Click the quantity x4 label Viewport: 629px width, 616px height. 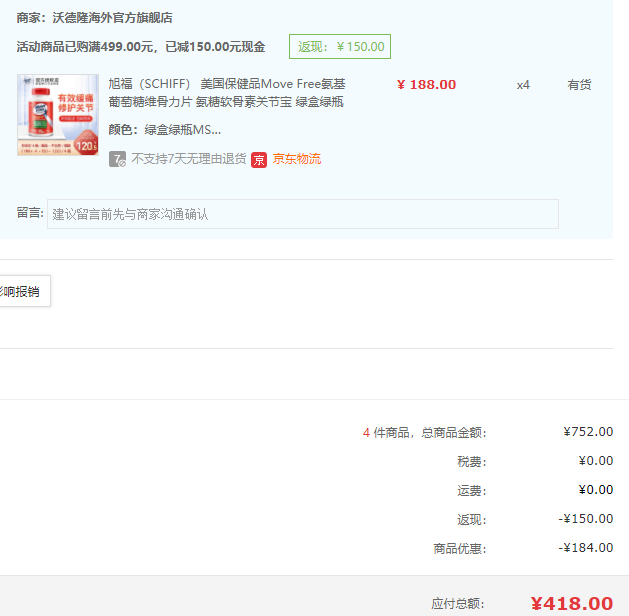click(x=523, y=85)
